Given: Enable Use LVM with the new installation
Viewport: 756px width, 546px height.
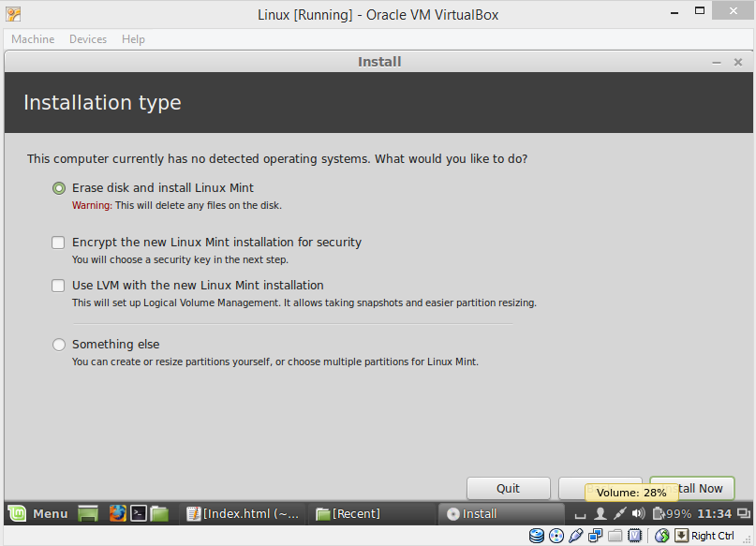Looking at the screenshot, I should (58, 286).
